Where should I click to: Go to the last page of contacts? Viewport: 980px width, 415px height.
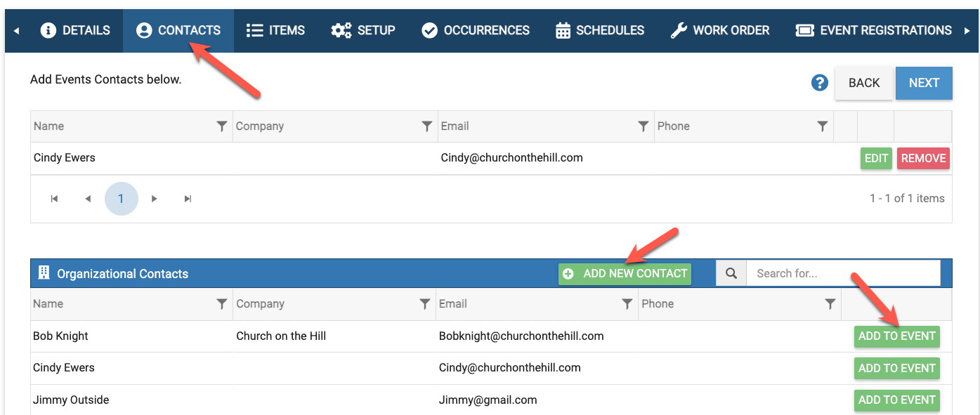pos(188,199)
